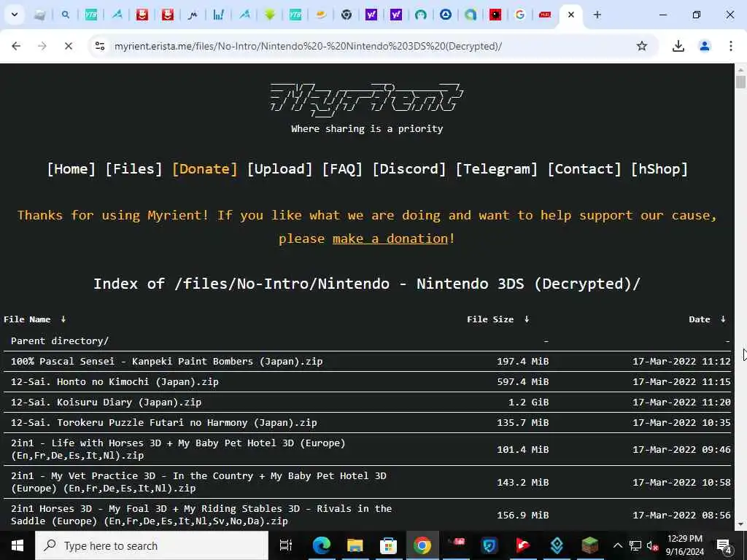The image size is (747, 560).
Task: Switch to the magnifier icon tab
Action: pyautogui.click(x=65, y=15)
